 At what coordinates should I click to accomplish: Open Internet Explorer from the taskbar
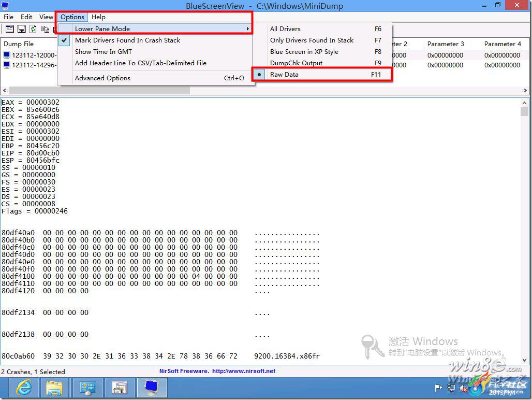tap(24, 388)
